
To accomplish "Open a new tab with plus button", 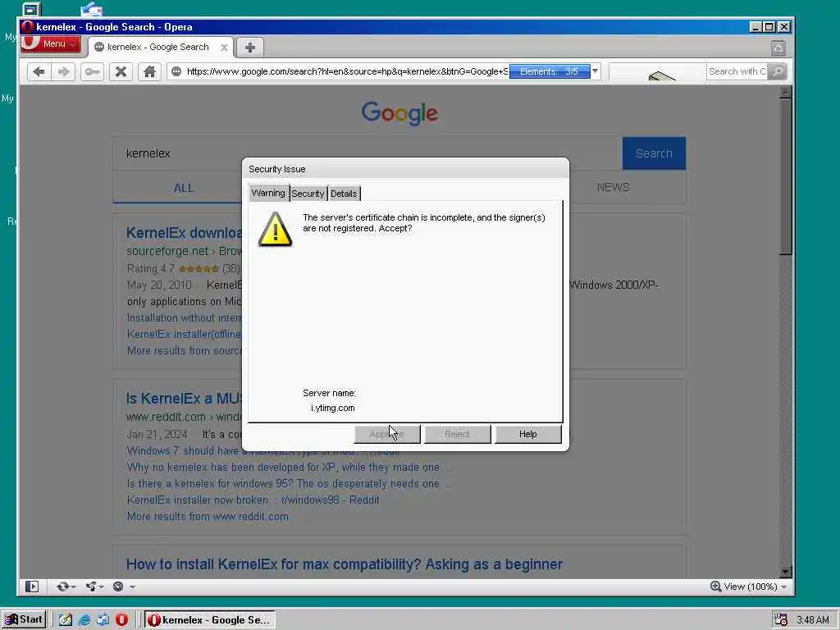I will 249,47.
